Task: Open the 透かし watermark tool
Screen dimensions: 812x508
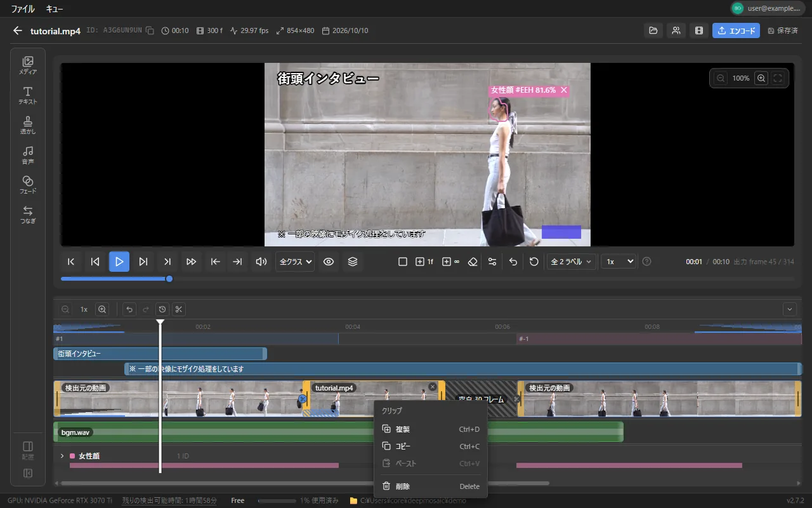Action: (x=28, y=126)
